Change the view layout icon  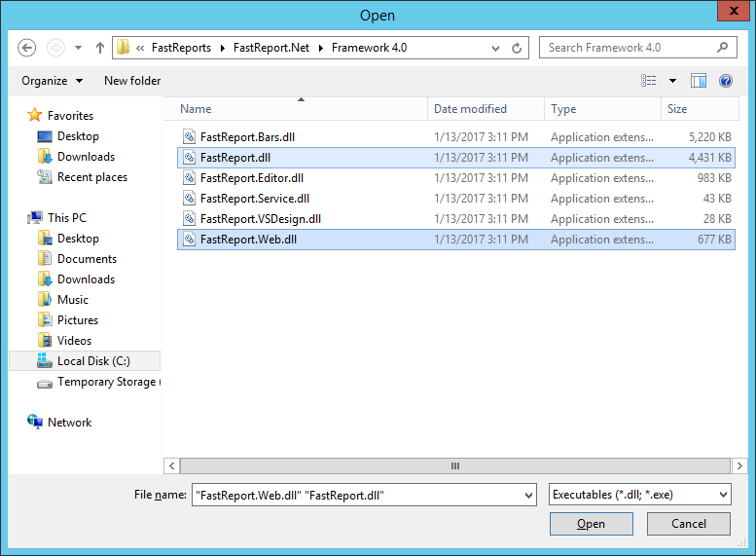point(648,81)
